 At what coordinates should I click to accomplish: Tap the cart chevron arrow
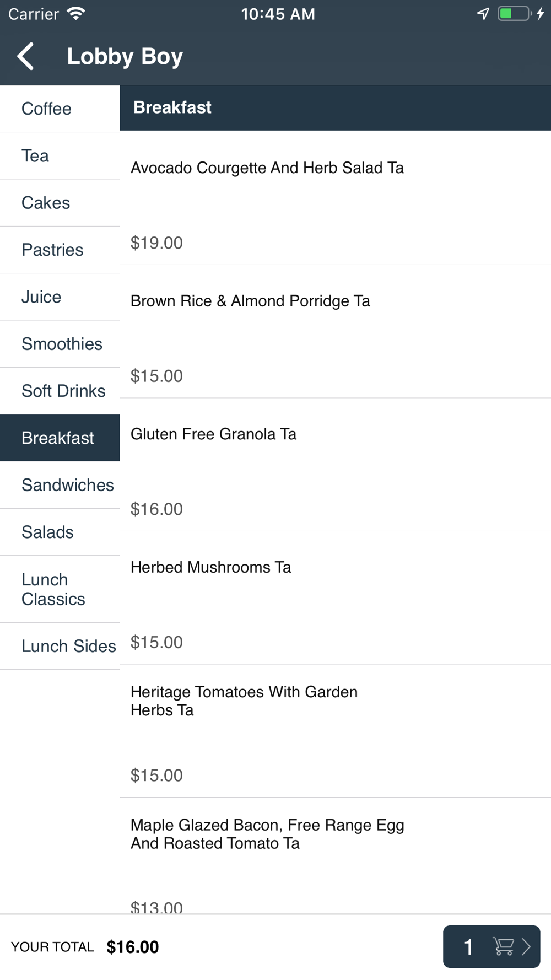(x=526, y=946)
